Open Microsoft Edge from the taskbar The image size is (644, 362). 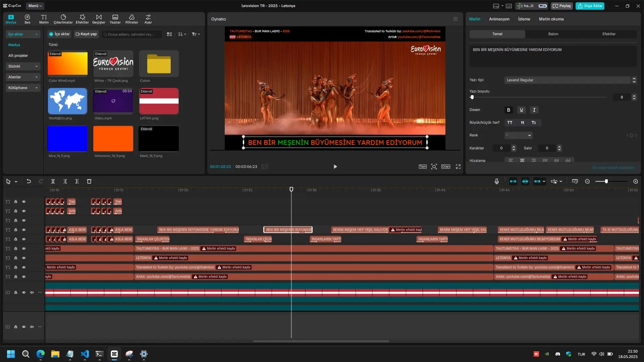pyautogui.click(x=41, y=354)
